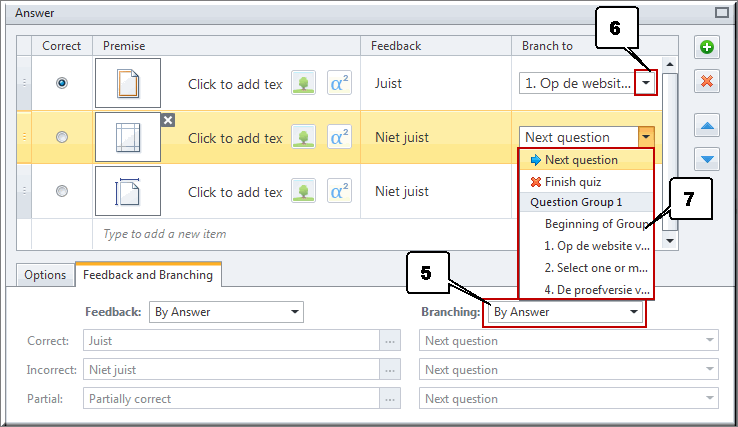Mark the first answer as correct

[62, 83]
